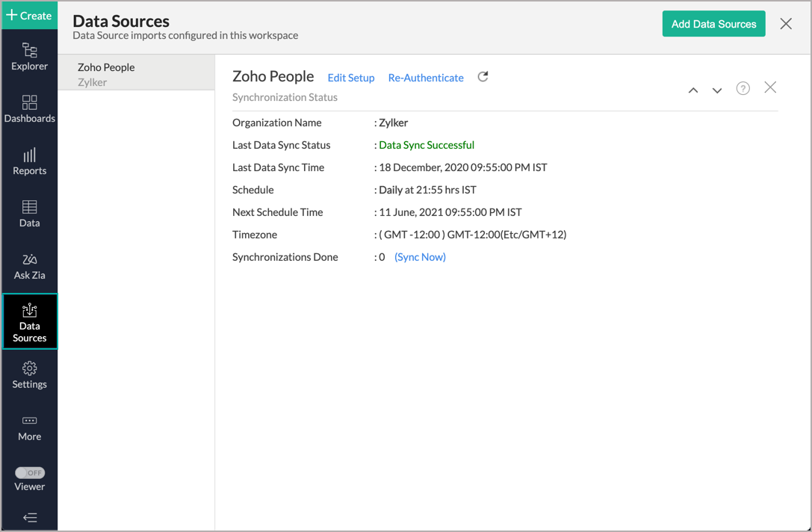Click Add Data Sources button

coord(713,24)
